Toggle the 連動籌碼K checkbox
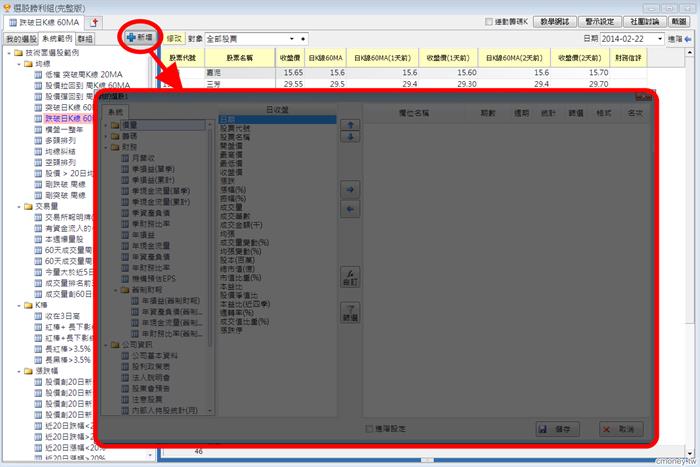This screenshot has height=467, width=700. coord(489,21)
